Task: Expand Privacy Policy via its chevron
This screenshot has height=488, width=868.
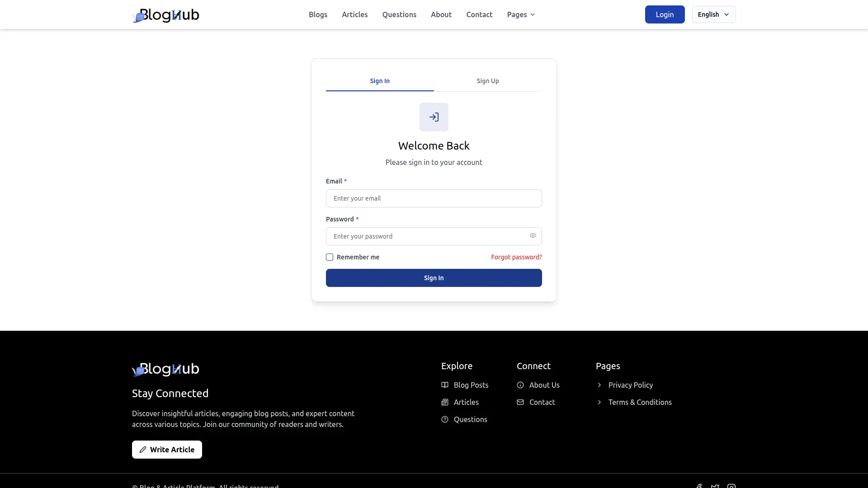Action: [x=600, y=385]
